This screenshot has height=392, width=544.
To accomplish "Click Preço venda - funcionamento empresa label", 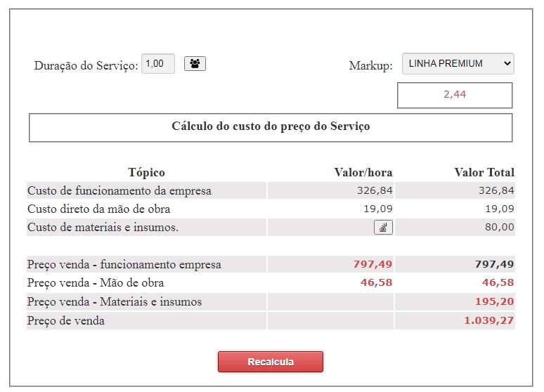I will pos(124,265).
